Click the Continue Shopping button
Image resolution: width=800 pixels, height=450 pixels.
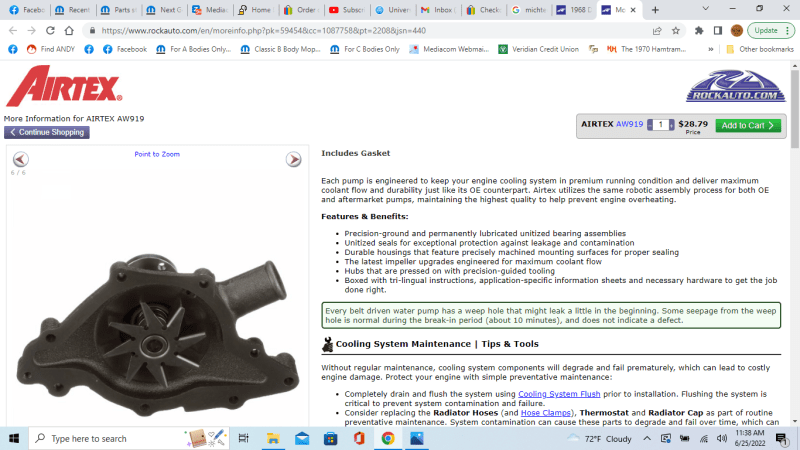(46, 132)
